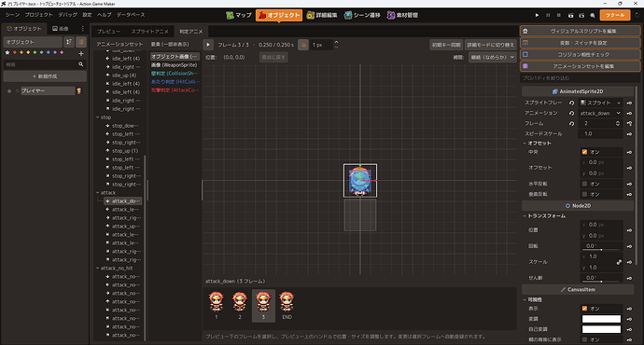Click the ヴィジュアルスクリプトを編集 button
644x345 pixels.
pos(580,31)
